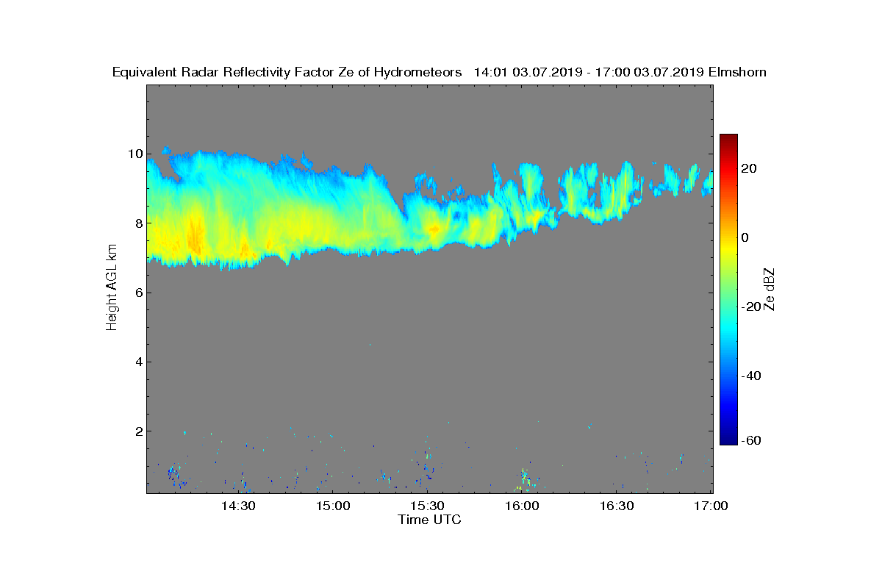Click the colorbar label 20
882x588 pixels.
[750, 168]
